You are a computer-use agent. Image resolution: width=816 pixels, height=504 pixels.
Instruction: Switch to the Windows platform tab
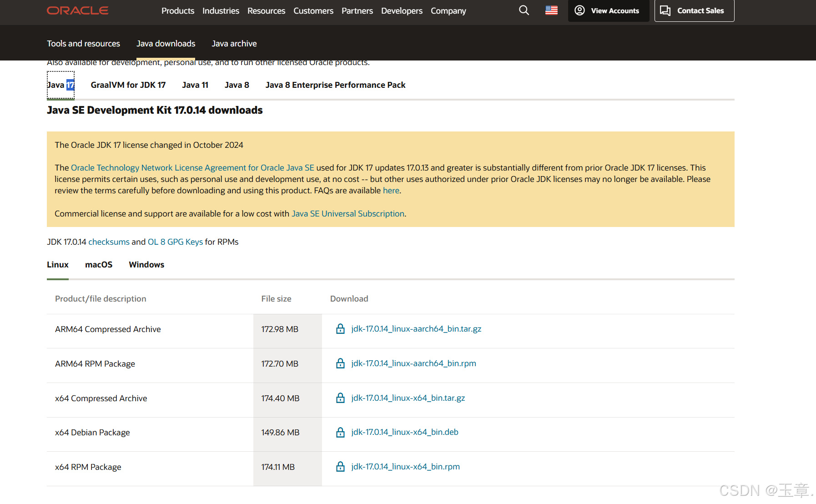tap(146, 265)
